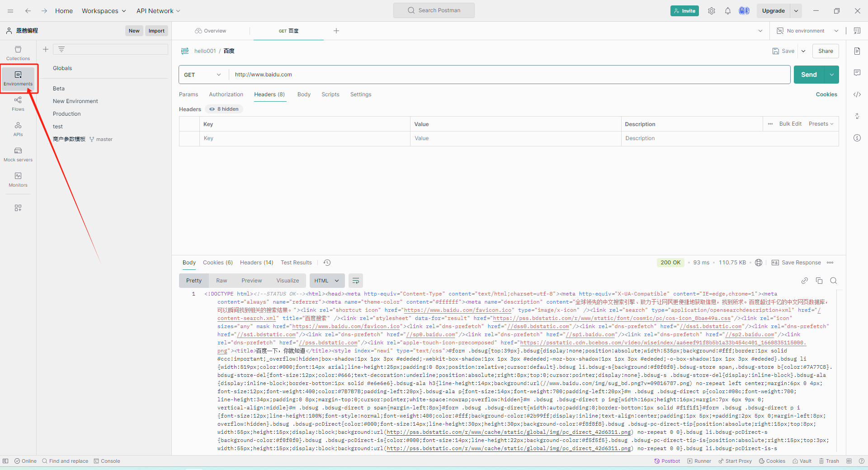Switch response view to Preview

252,281
